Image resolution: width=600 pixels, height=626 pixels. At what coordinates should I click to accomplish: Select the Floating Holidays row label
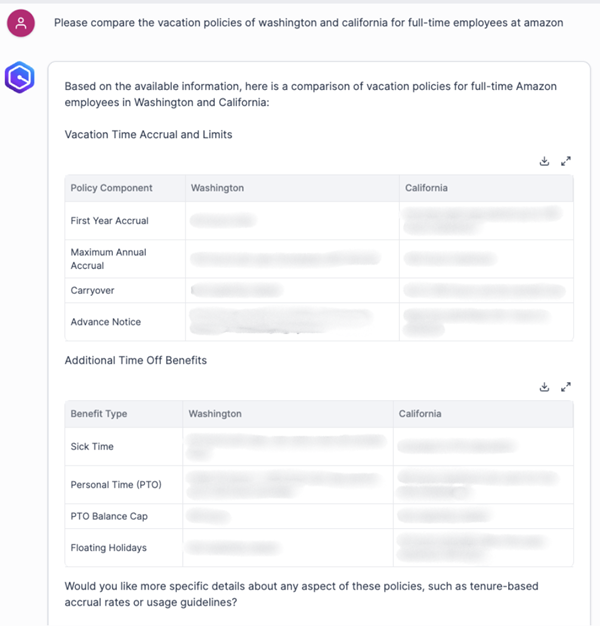point(108,548)
